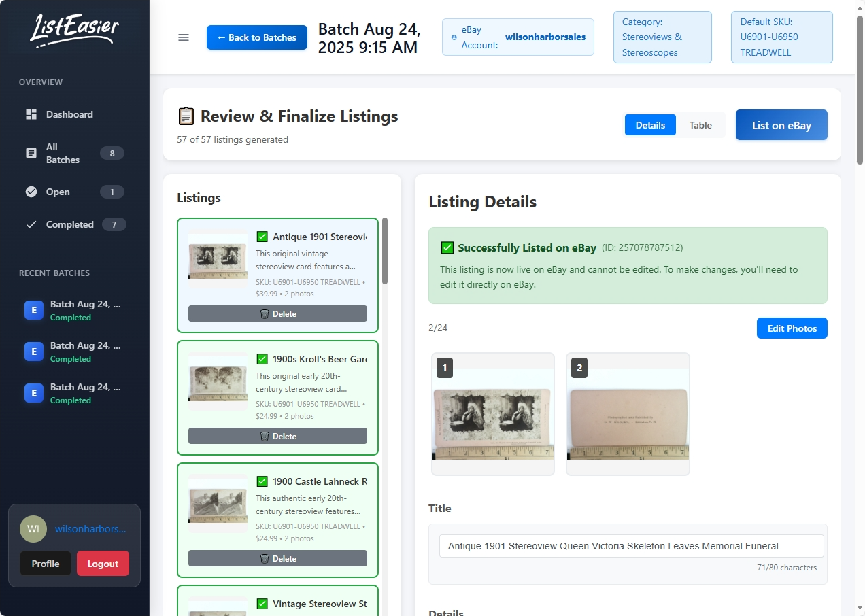Click the Category Stereoviews & Stereoscopes chip
The height and width of the screenshot is (616, 865).
[x=662, y=37]
